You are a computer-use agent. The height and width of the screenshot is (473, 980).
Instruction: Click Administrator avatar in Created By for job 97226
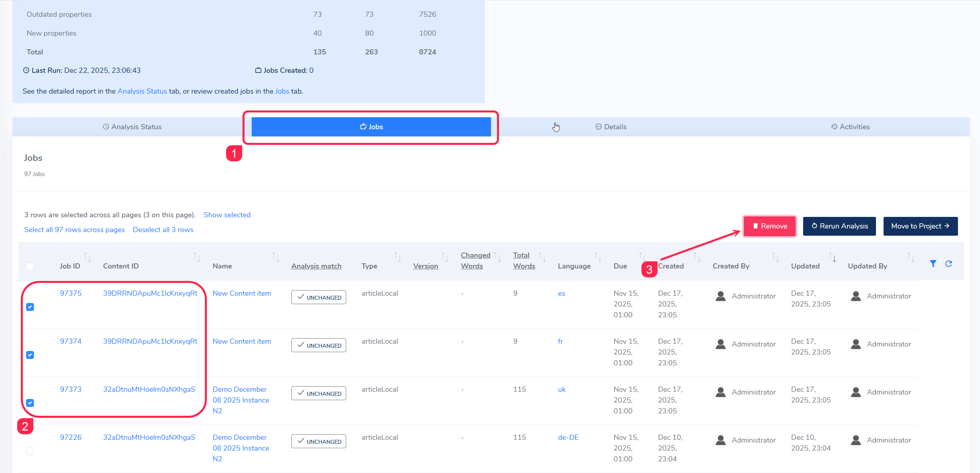(x=720, y=440)
